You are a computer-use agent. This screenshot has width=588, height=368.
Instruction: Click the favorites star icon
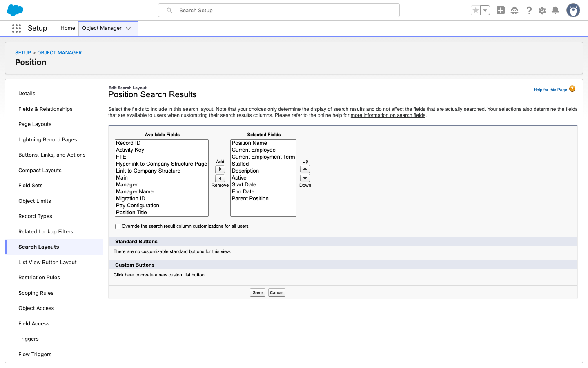coord(476,11)
